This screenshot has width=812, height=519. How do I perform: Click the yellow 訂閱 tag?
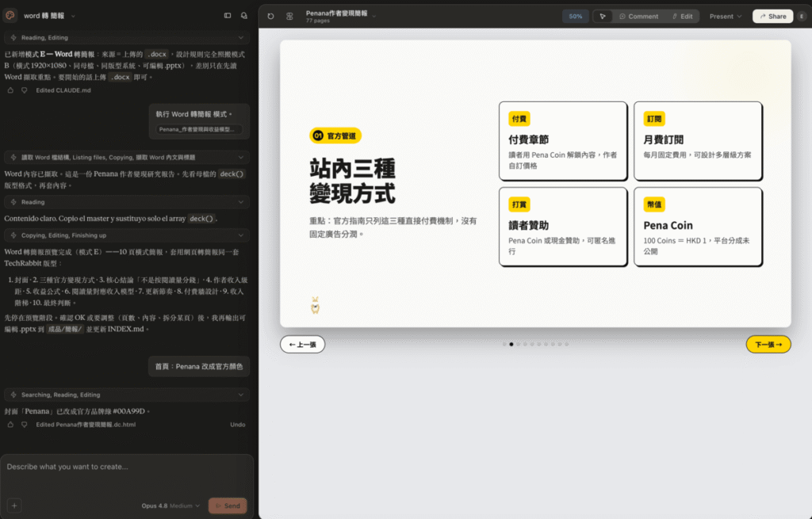coord(654,119)
